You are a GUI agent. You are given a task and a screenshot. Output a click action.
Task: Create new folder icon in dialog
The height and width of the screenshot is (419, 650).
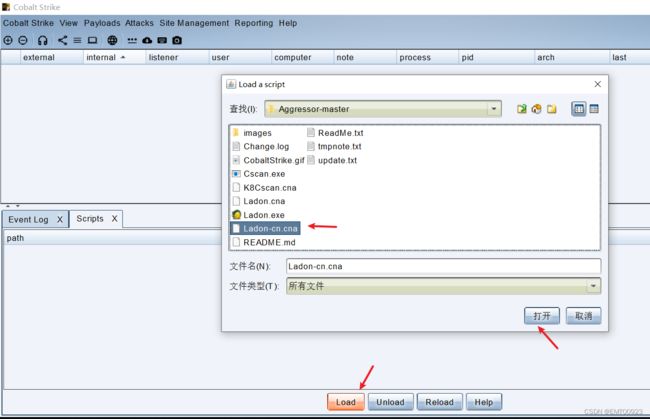(551, 109)
